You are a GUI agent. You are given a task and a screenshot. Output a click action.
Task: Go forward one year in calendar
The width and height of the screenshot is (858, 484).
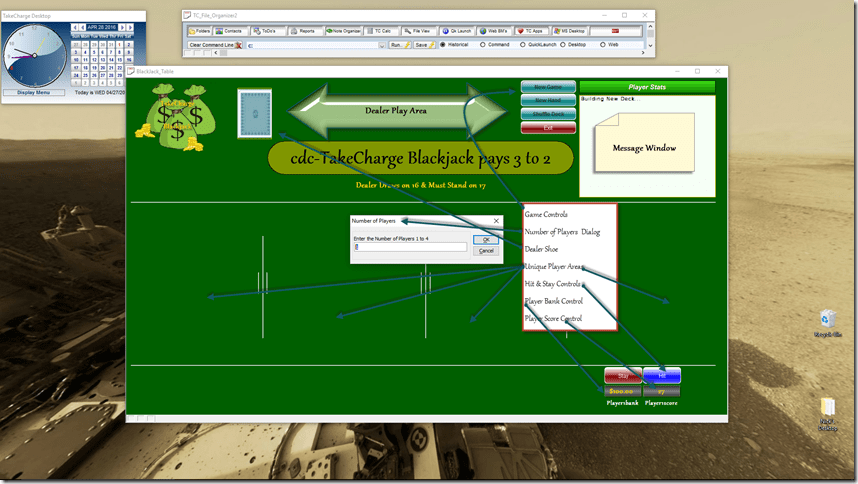point(130,27)
